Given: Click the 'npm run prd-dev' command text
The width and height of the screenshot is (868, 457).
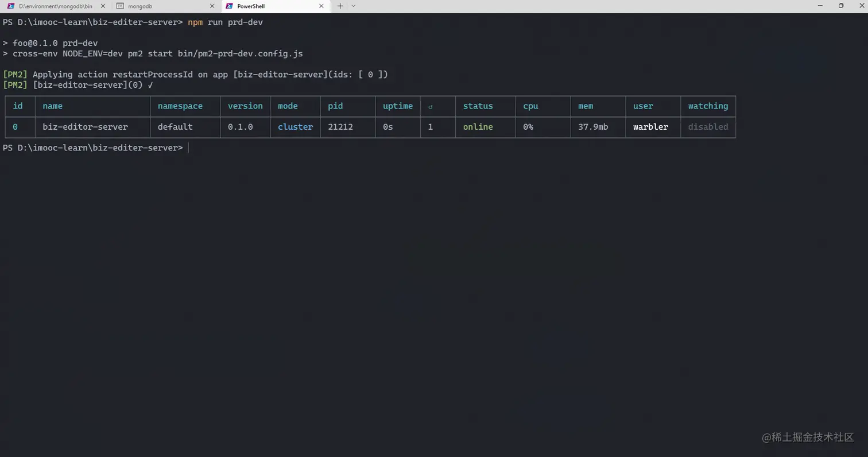Looking at the screenshot, I should pyautogui.click(x=225, y=22).
